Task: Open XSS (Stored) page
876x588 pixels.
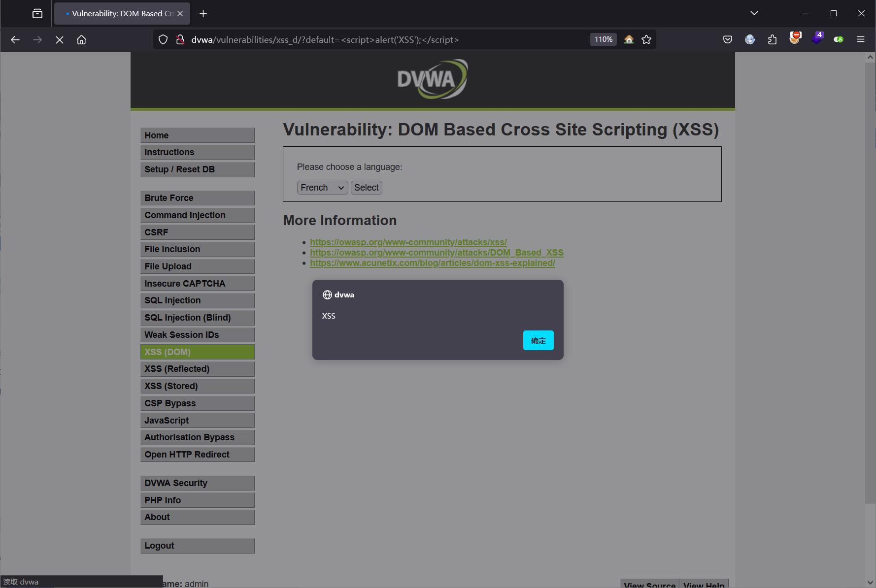Action: [198, 386]
